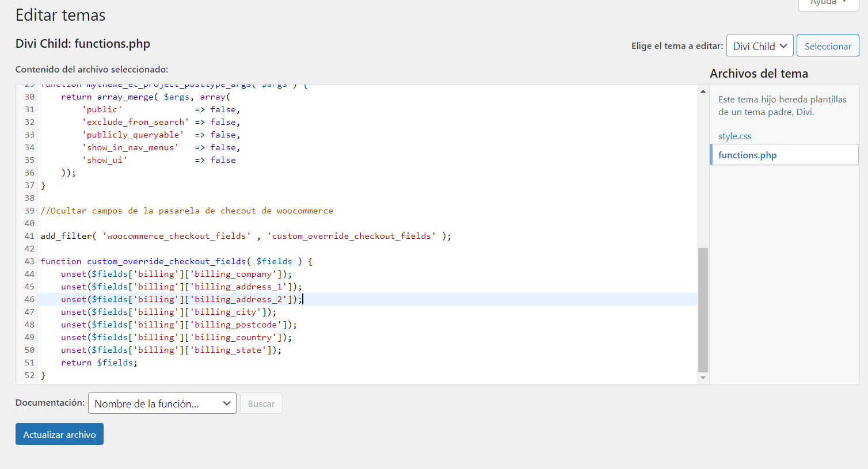Screen dimensions: 868x469
Task: Click the billing_postcode unset line
Action: click(178, 325)
